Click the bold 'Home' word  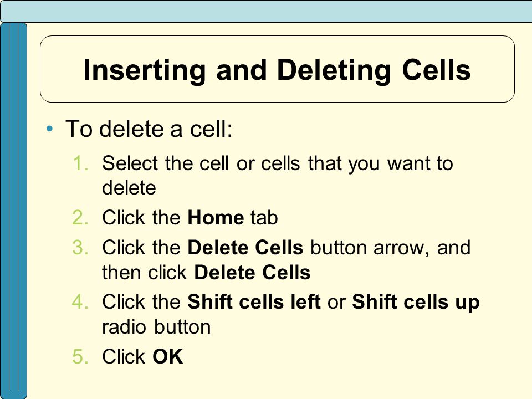[x=216, y=217]
